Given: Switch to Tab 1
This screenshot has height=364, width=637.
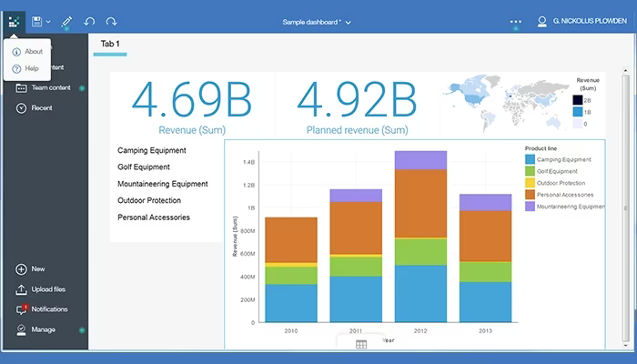Looking at the screenshot, I should click(110, 44).
